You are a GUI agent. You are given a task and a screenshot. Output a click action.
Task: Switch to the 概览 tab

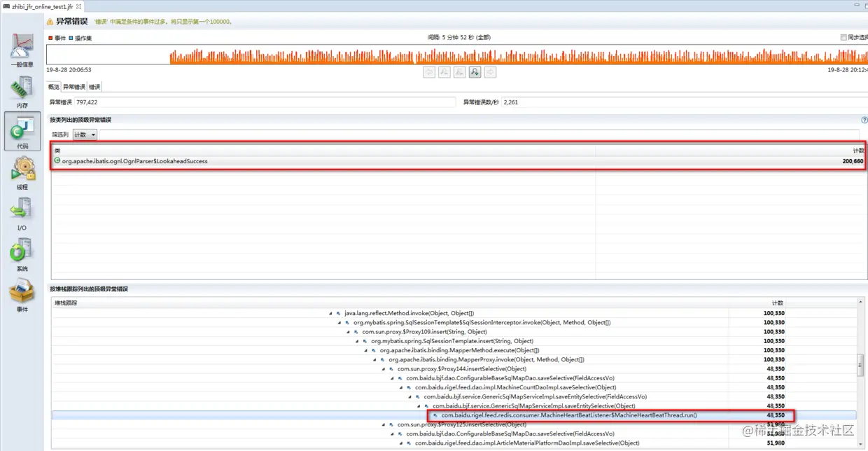click(x=53, y=87)
